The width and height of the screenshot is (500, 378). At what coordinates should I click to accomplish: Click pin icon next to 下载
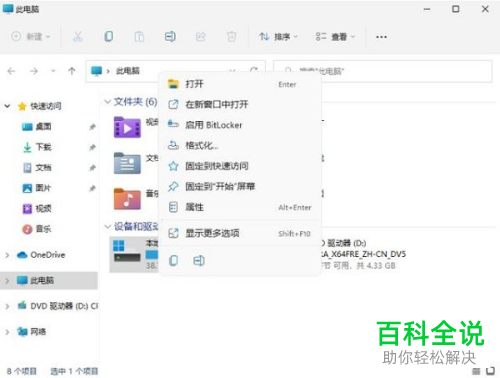(92, 147)
